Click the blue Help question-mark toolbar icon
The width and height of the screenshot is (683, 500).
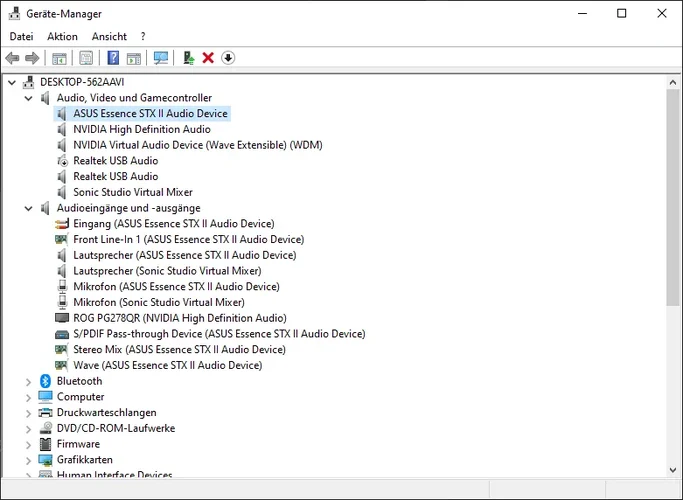click(113, 58)
